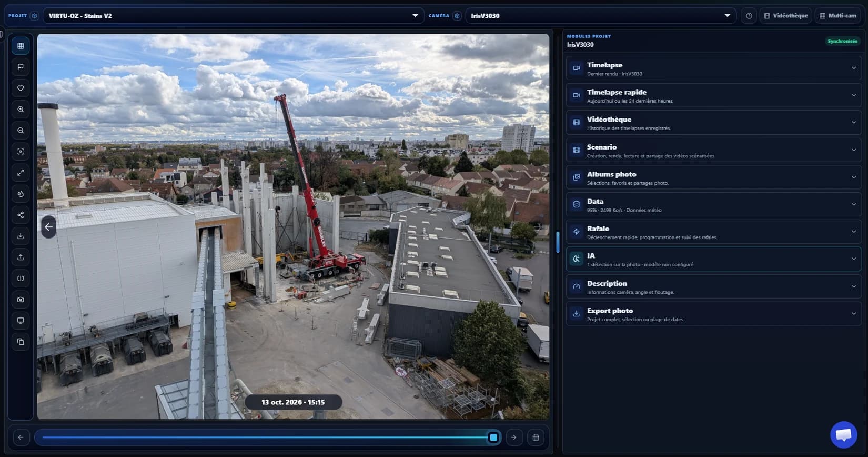868x457 pixels.
Task: Expand the Description module
Action: coord(713,286)
